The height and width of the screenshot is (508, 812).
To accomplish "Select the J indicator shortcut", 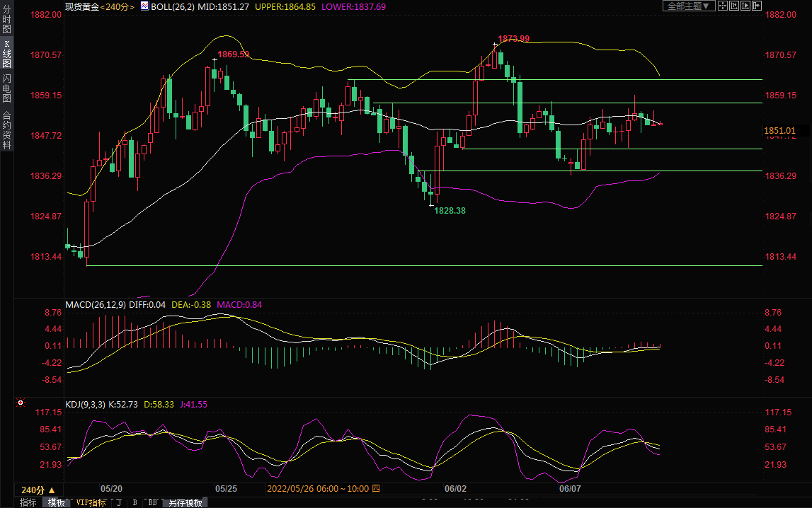I will pyautogui.click(x=118, y=502).
